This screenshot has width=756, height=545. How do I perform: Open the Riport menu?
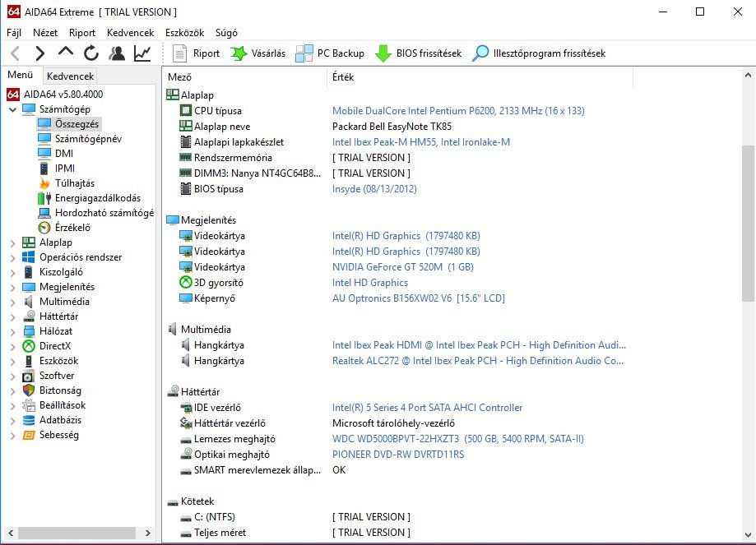point(82,33)
